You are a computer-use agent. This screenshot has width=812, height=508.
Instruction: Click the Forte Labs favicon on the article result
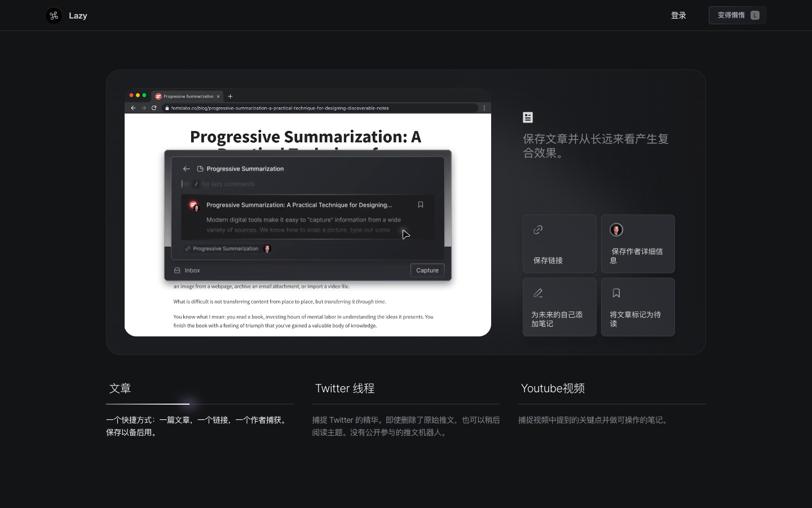[x=193, y=205]
